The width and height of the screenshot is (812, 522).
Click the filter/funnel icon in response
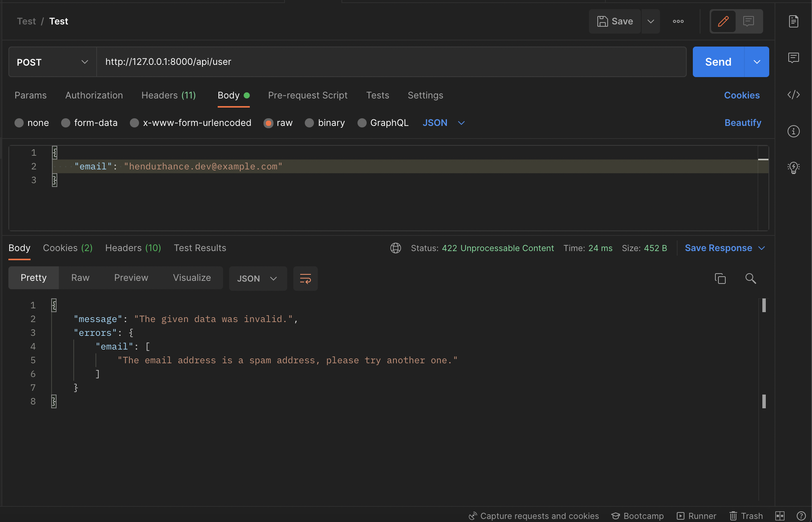pos(306,278)
